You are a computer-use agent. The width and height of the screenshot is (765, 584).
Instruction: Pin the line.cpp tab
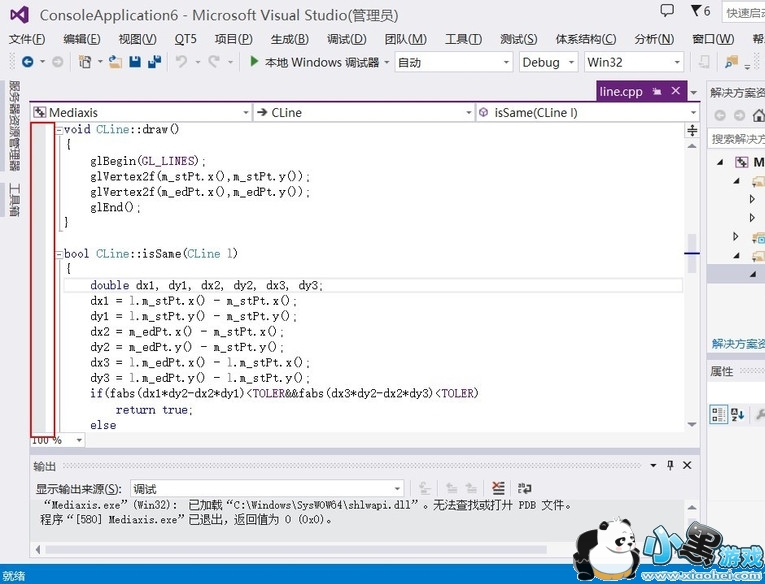pyautogui.click(x=657, y=91)
